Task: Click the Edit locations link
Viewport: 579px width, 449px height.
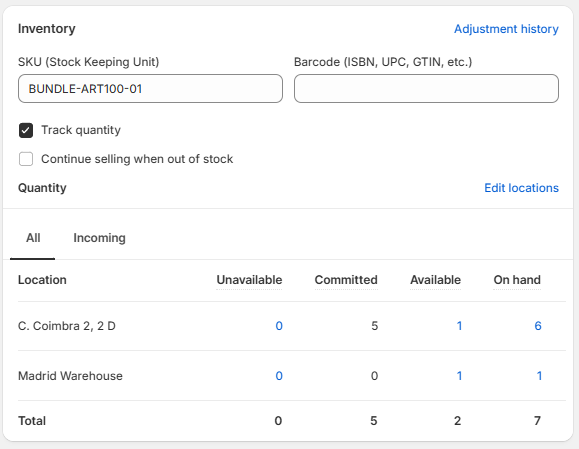Action: 521,188
